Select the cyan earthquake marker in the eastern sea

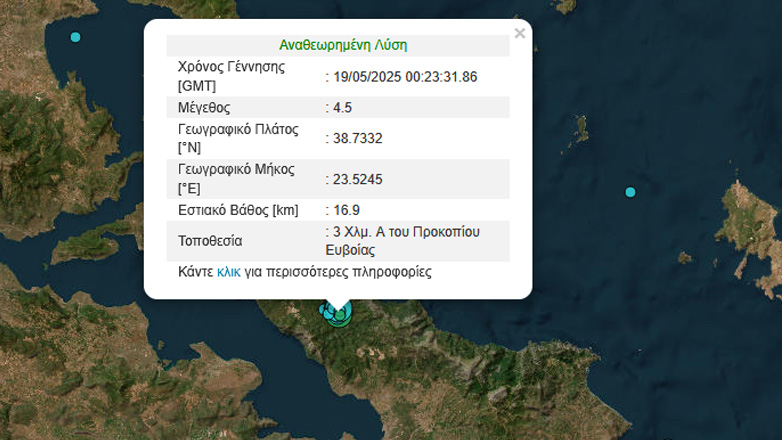click(x=630, y=192)
